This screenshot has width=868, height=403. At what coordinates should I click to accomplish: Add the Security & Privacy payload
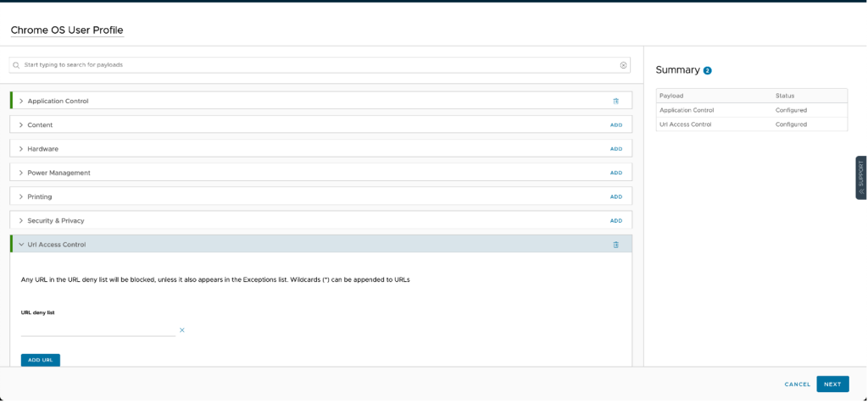click(x=616, y=221)
